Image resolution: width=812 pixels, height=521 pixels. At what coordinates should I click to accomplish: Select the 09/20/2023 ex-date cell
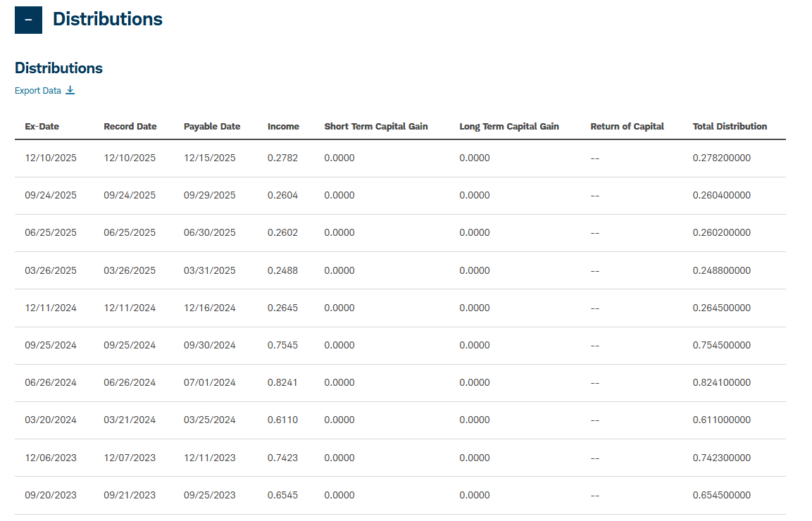(51, 495)
